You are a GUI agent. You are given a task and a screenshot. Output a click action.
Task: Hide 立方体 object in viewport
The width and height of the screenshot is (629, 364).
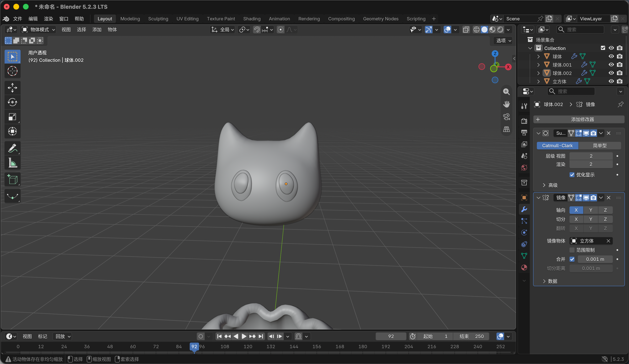(x=611, y=81)
